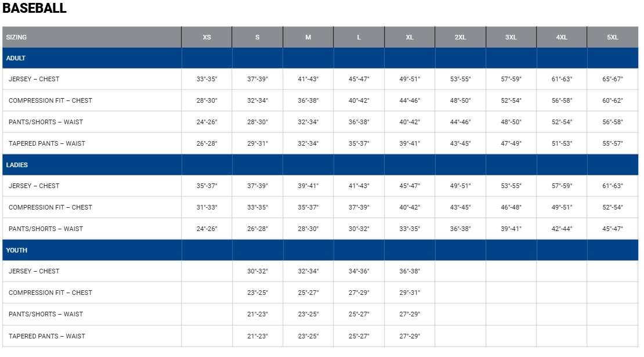Click the SIZING column header
The width and height of the screenshot is (644, 357).
tap(17, 37)
